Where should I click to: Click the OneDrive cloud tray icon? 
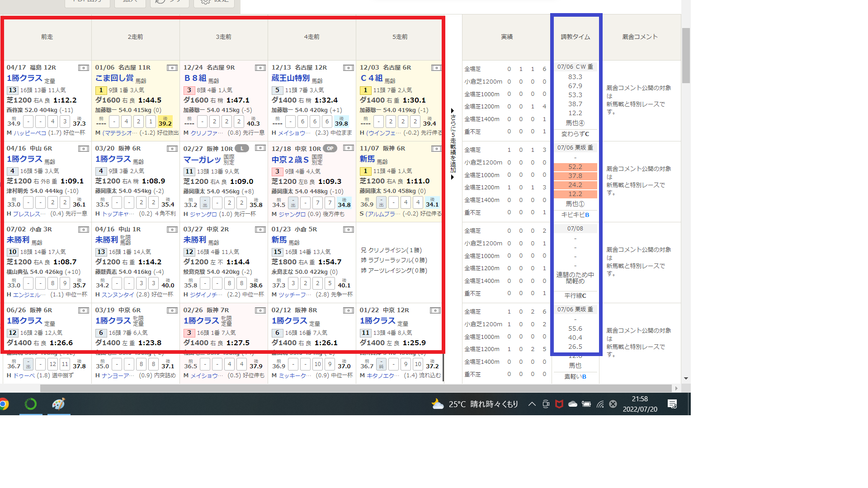[x=573, y=404]
